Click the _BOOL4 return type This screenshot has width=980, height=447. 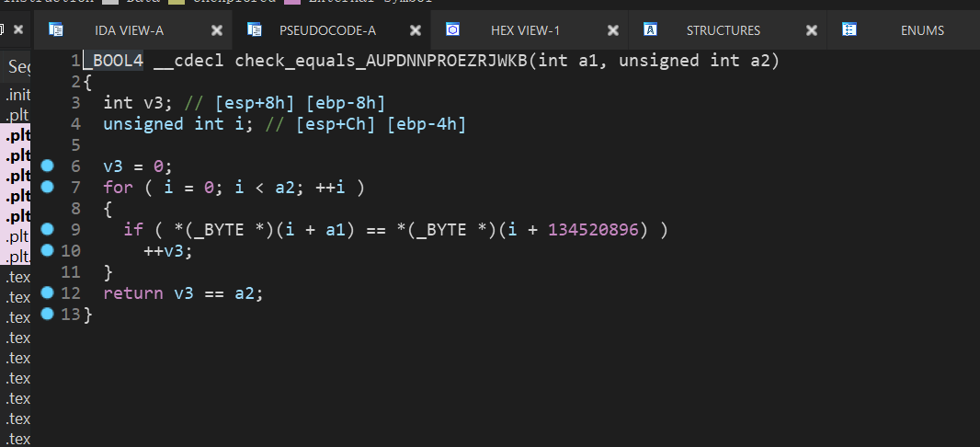(113, 62)
